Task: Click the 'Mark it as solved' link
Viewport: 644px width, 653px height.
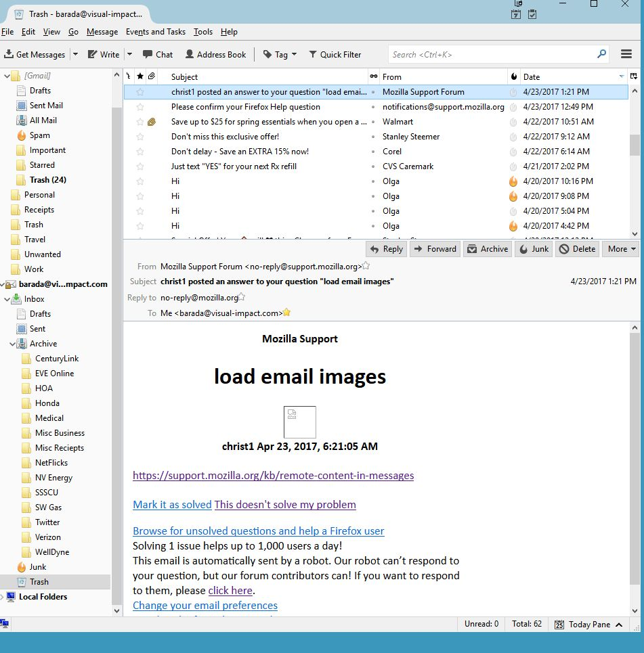Action: click(x=172, y=505)
